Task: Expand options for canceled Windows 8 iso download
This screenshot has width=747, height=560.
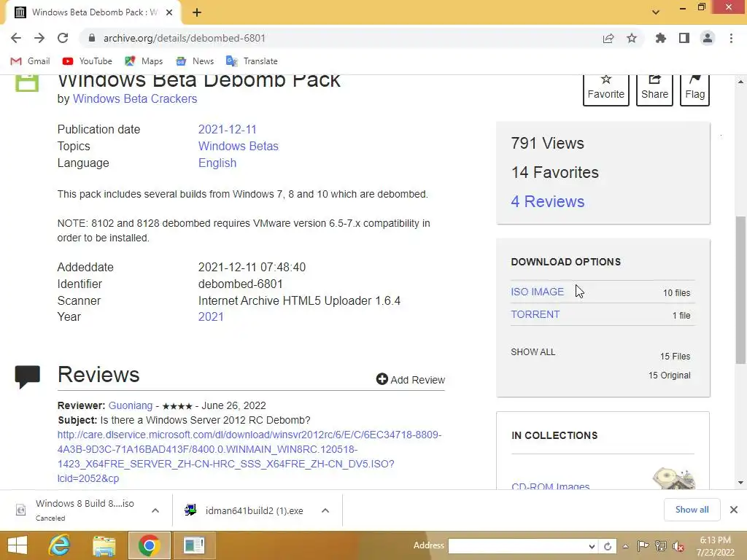Action: [155, 510]
